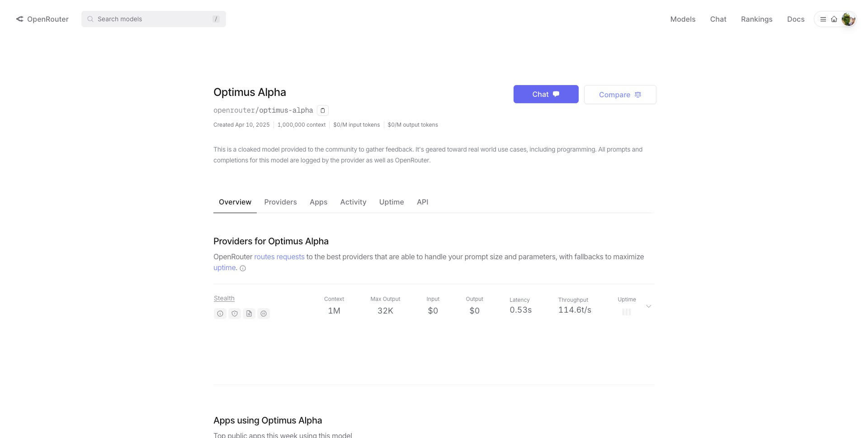Open Rankings in the top navigation
868x438 pixels.
click(x=757, y=19)
